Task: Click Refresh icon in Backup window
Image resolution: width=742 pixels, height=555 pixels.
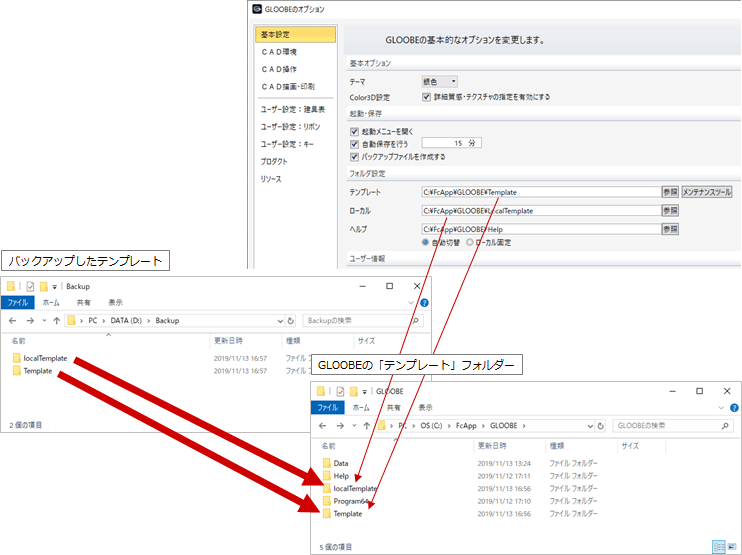Action: [x=291, y=321]
